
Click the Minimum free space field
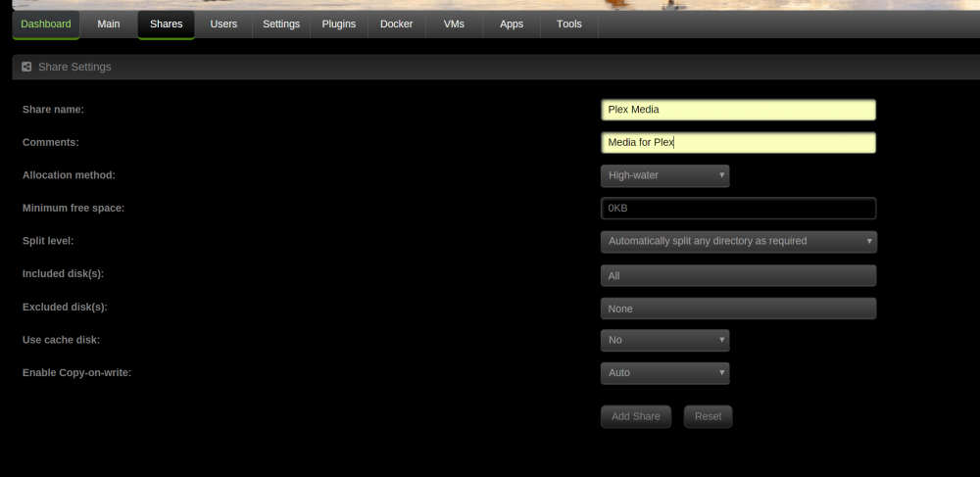[x=738, y=209]
